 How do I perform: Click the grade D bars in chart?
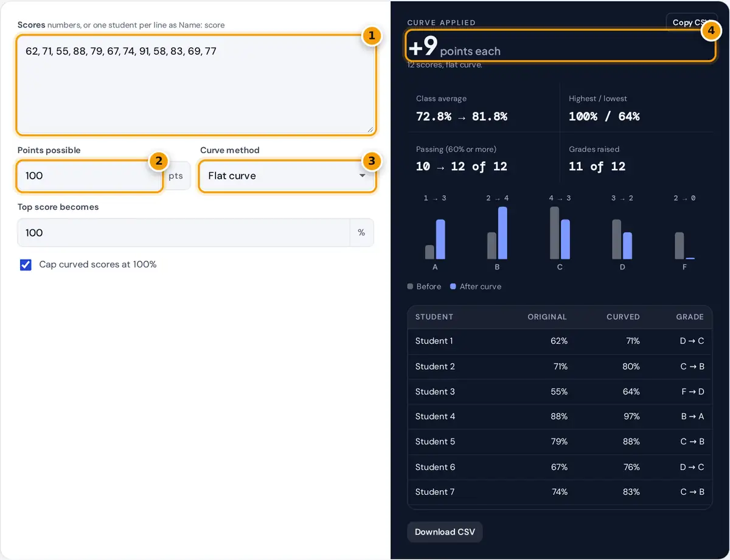pyautogui.click(x=622, y=239)
